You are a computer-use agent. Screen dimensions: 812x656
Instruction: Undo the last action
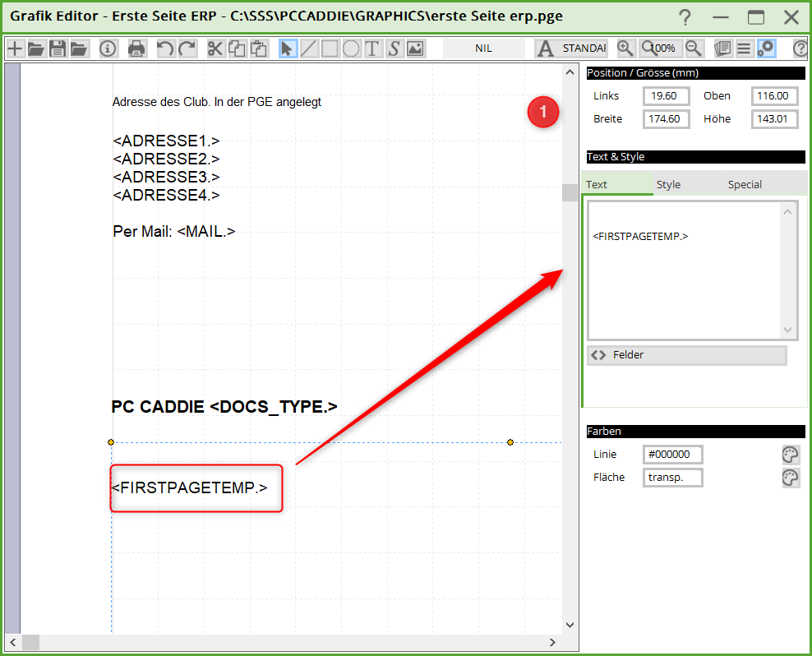tap(165, 49)
